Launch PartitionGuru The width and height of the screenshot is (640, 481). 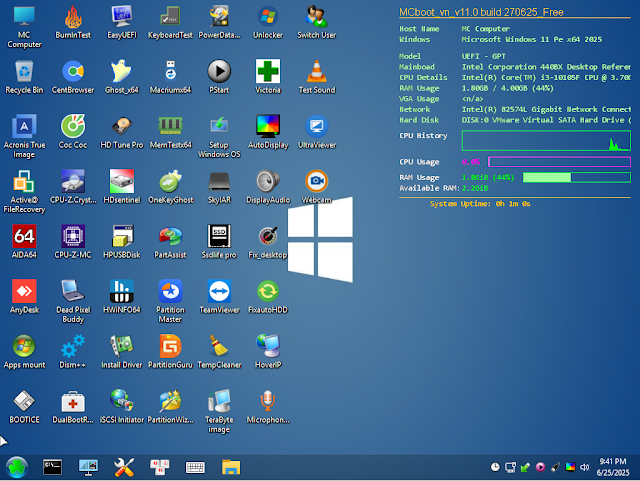[x=170, y=351]
